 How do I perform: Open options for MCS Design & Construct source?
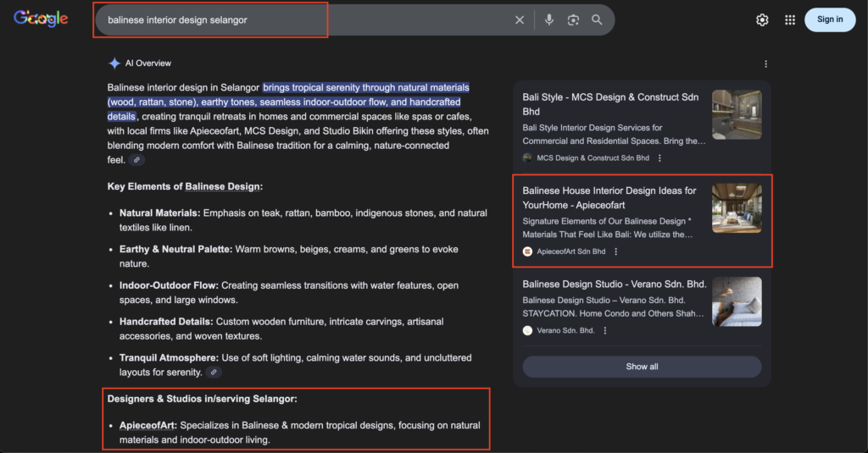[x=659, y=158]
